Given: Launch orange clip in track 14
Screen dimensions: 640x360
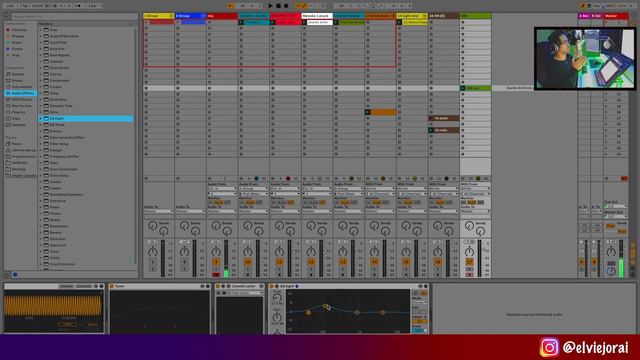Looking at the screenshot, I should tap(368, 112).
